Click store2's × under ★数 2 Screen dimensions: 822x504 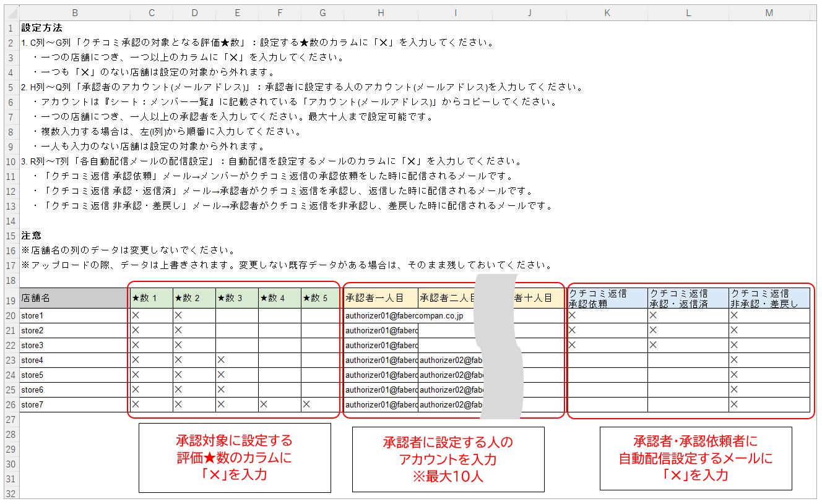178,330
